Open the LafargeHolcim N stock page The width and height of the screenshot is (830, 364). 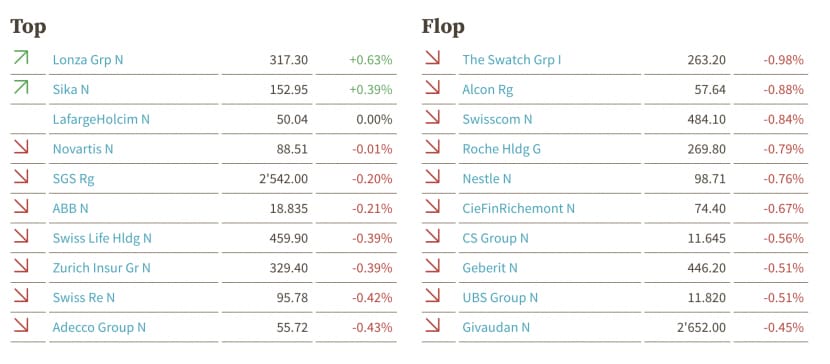101,120
